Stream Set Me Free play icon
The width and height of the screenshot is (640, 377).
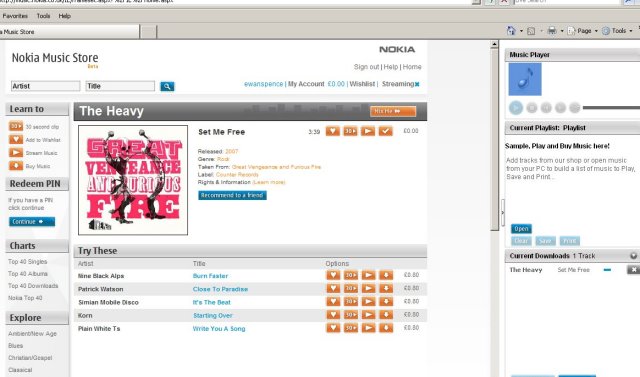point(368,131)
